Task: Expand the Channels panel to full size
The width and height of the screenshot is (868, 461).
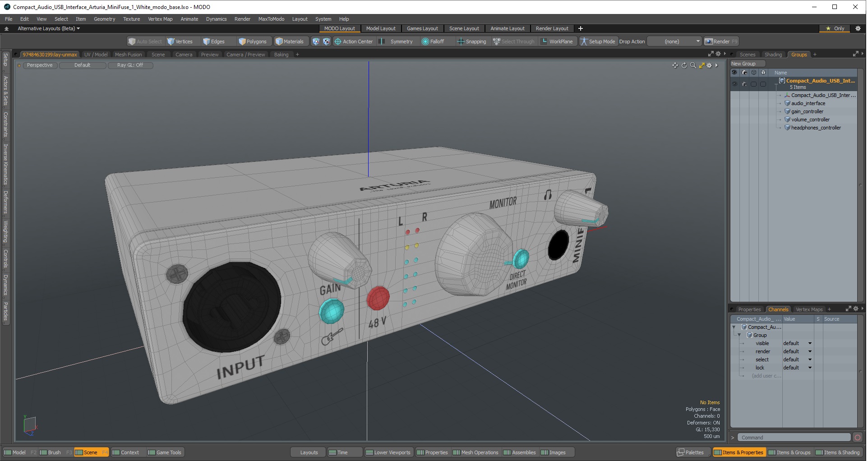Action: coord(848,309)
